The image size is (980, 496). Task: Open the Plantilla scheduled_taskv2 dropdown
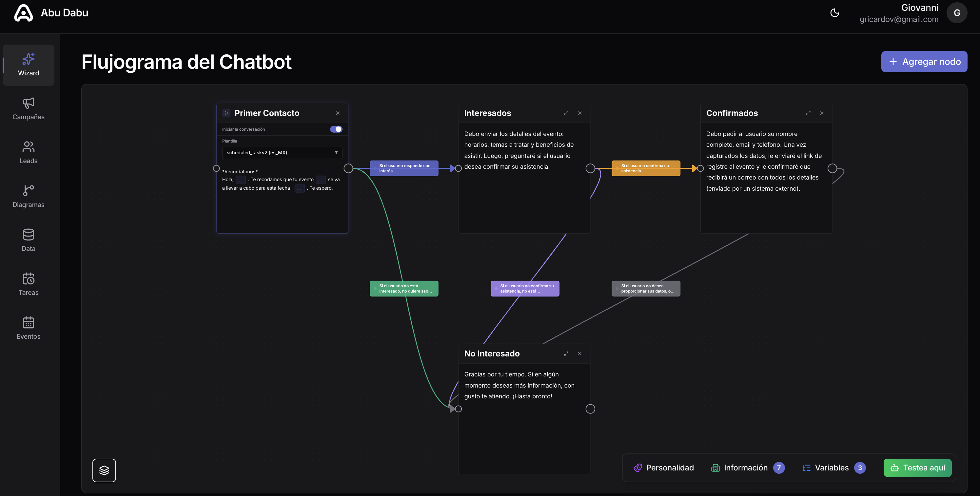pyautogui.click(x=282, y=153)
